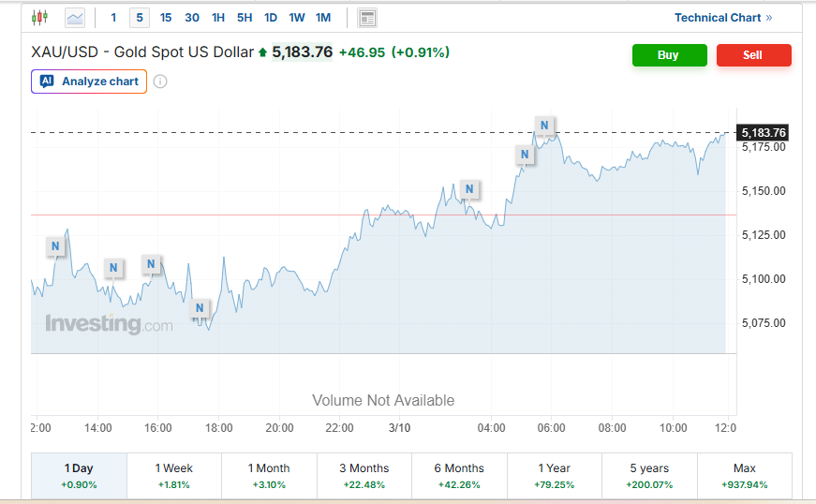Click the news marker near 04:00

click(469, 190)
